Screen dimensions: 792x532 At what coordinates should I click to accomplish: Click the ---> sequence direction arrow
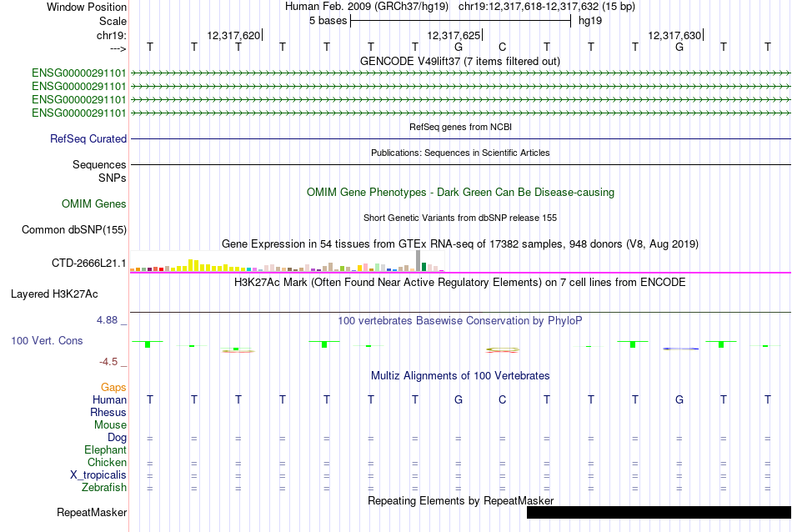pyautogui.click(x=118, y=48)
